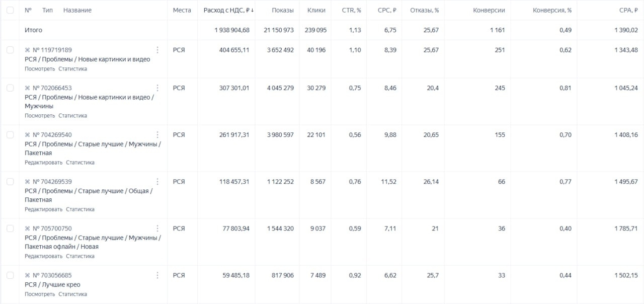Tick the select-all checkbox in header
Screen dimensions: 644x304
(10, 10)
